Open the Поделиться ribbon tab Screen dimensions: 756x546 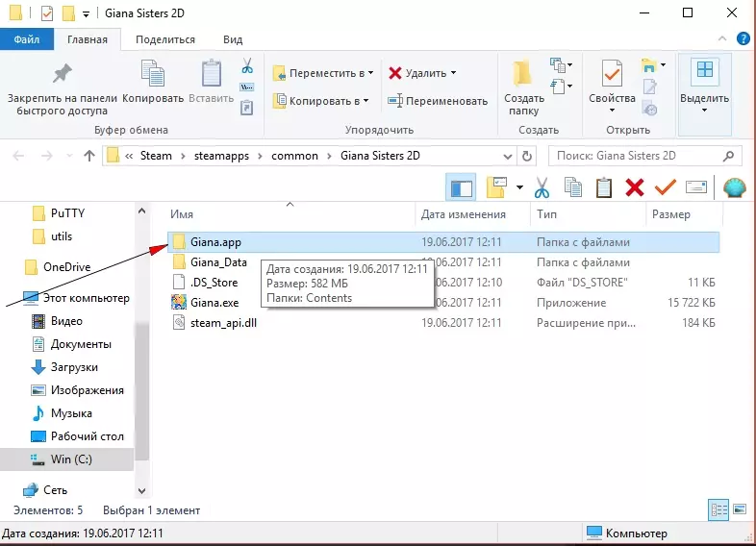[165, 39]
